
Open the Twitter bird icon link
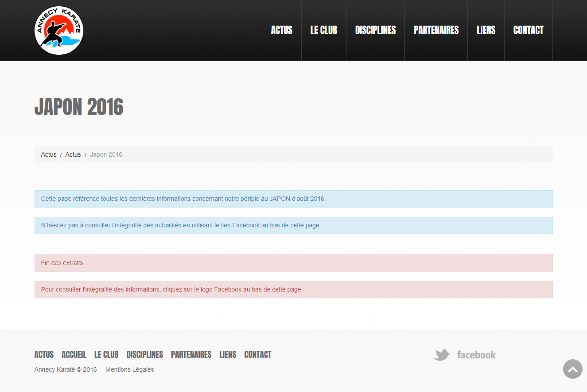tap(441, 355)
